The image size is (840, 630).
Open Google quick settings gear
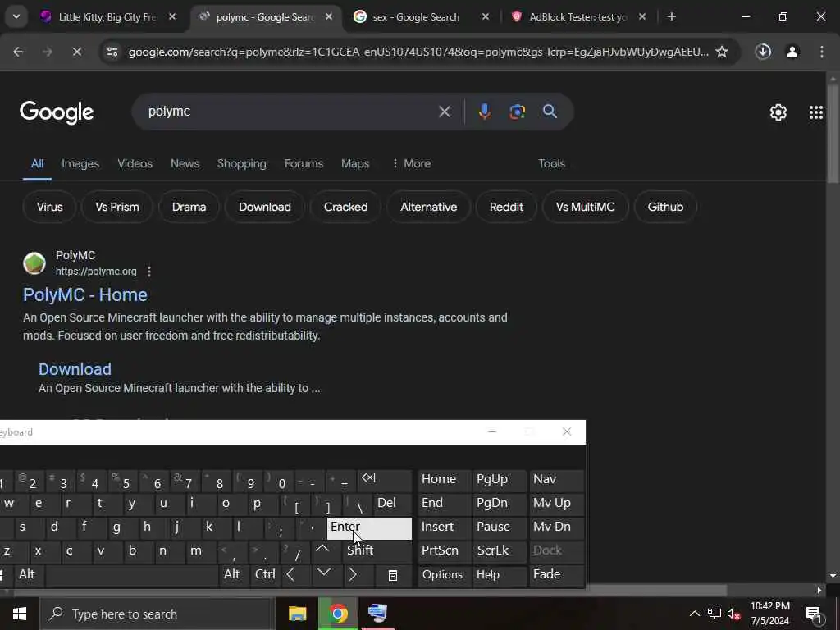(778, 112)
